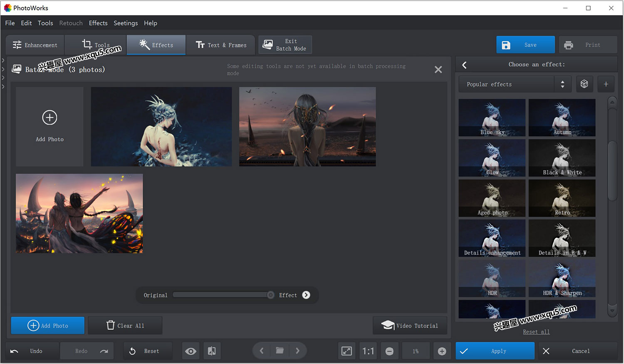Click the open folder icon
Viewport: 624px width, 364px height.
(280, 351)
